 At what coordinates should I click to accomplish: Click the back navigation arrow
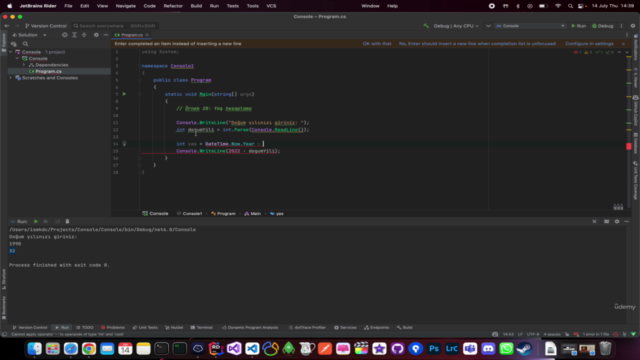[x=7, y=26]
